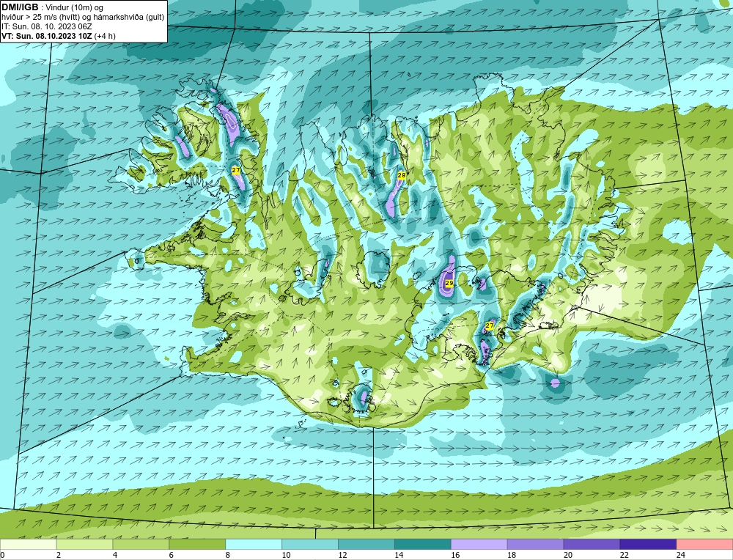Image resolution: width=733 pixels, height=560 pixels.
Task: Click the legend scale number 12
Action: (342, 555)
